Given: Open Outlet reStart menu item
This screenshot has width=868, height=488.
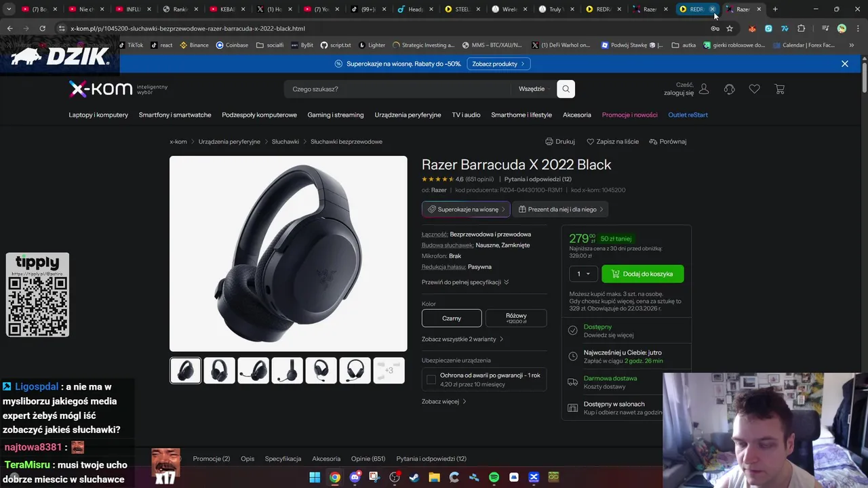Looking at the screenshot, I should pos(688,115).
